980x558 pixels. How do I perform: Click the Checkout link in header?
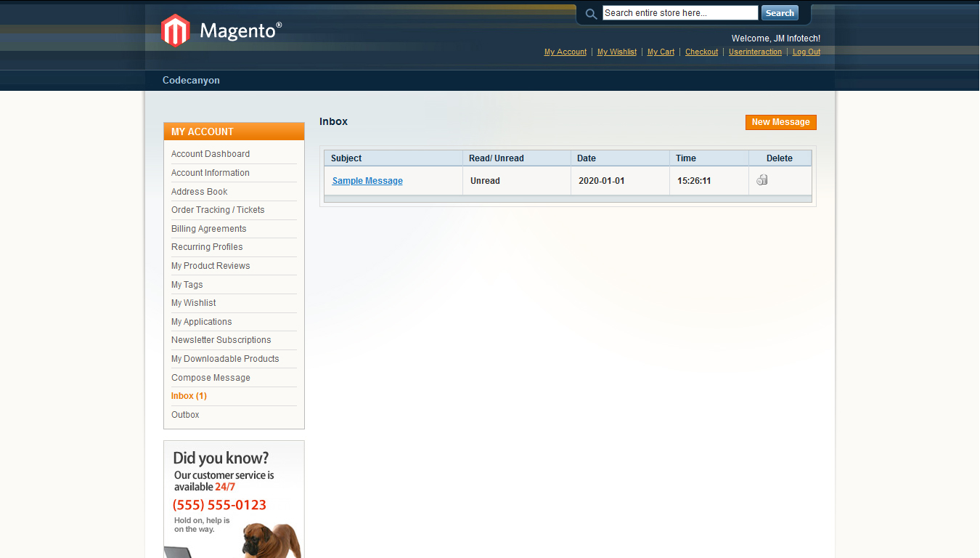tap(701, 52)
